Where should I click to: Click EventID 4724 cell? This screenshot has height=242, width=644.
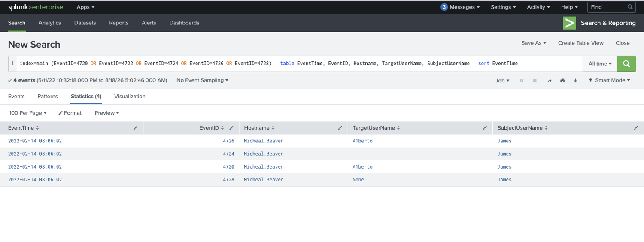(x=228, y=154)
